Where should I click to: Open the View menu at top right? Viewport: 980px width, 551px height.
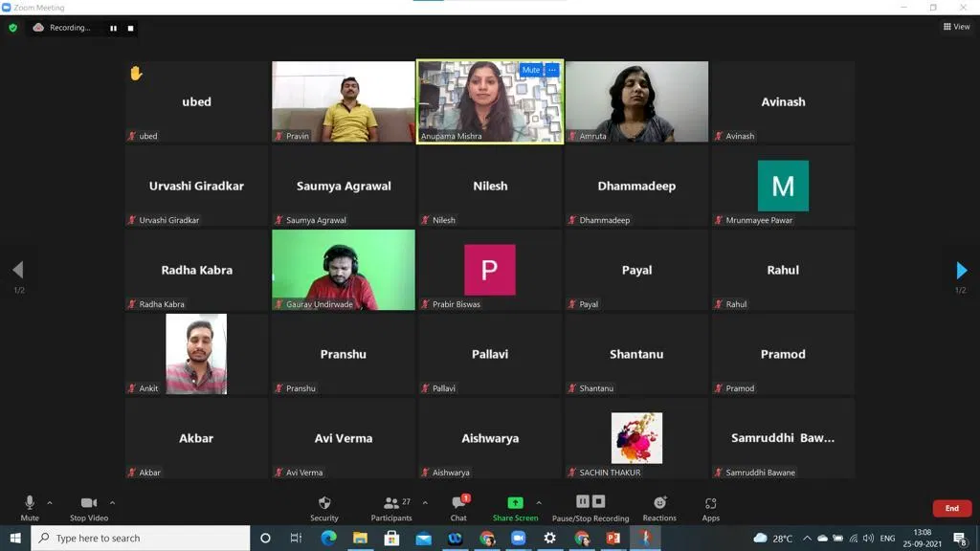(956, 27)
